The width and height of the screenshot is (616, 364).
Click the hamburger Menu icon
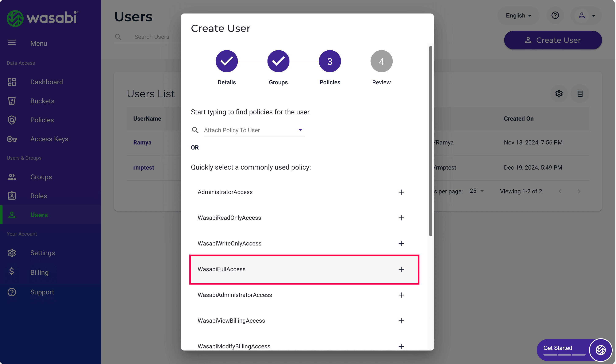[12, 43]
